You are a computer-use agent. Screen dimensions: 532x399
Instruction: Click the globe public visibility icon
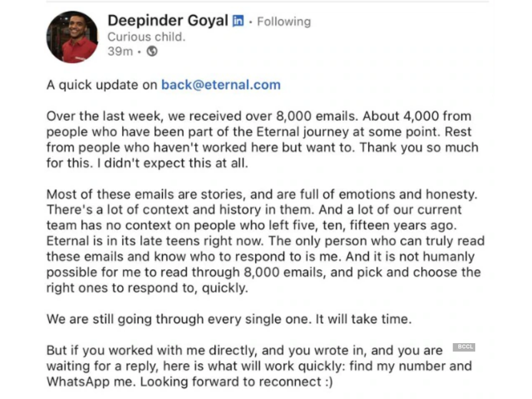click(x=152, y=51)
